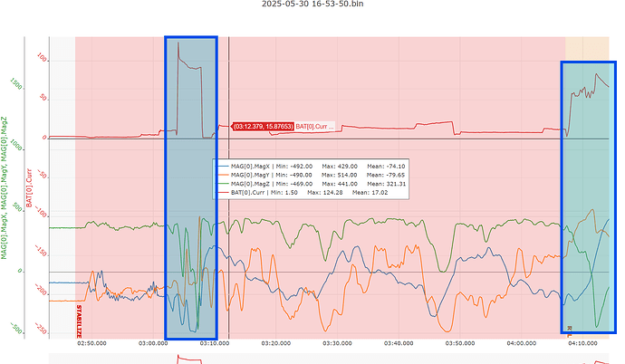Click the STABILIZE flight mode label

[79, 321]
